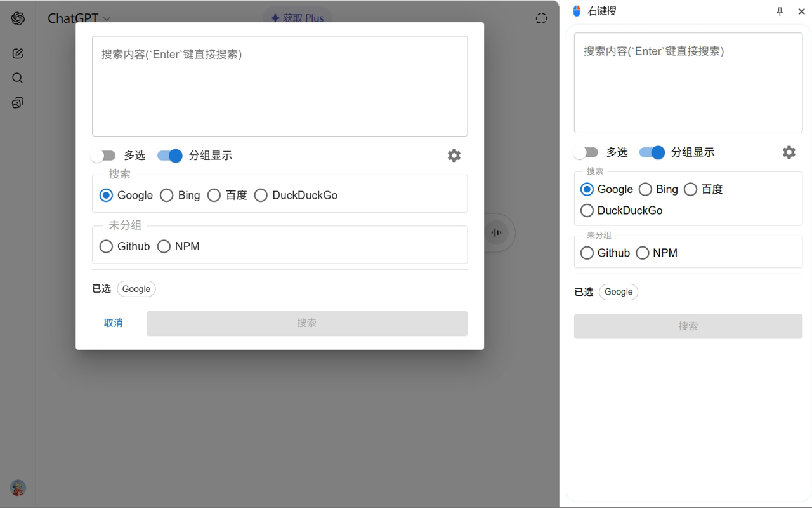Select NPM radio in the dialog
812x508 pixels.
164,246
